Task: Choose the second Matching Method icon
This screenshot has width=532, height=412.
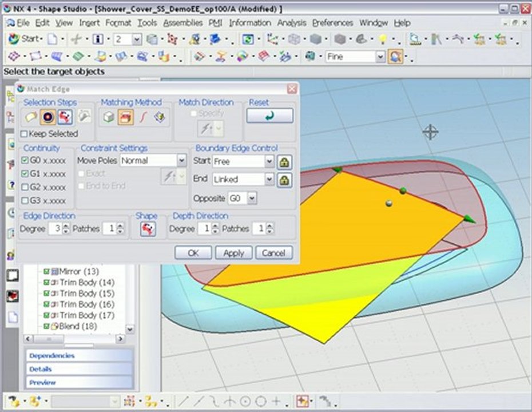Action: (x=125, y=117)
